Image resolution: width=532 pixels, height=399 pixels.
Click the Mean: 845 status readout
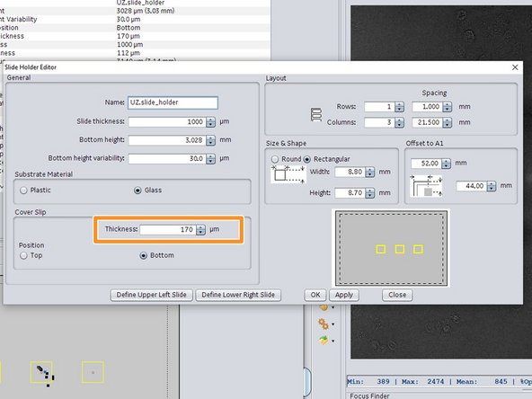pyautogui.click(x=482, y=382)
